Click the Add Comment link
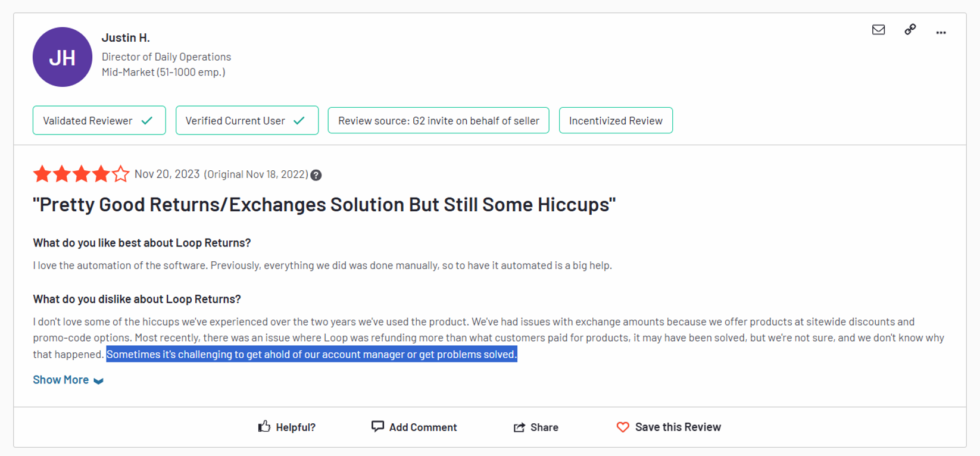Viewport: 980px width, 456px height. coord(423,427)
